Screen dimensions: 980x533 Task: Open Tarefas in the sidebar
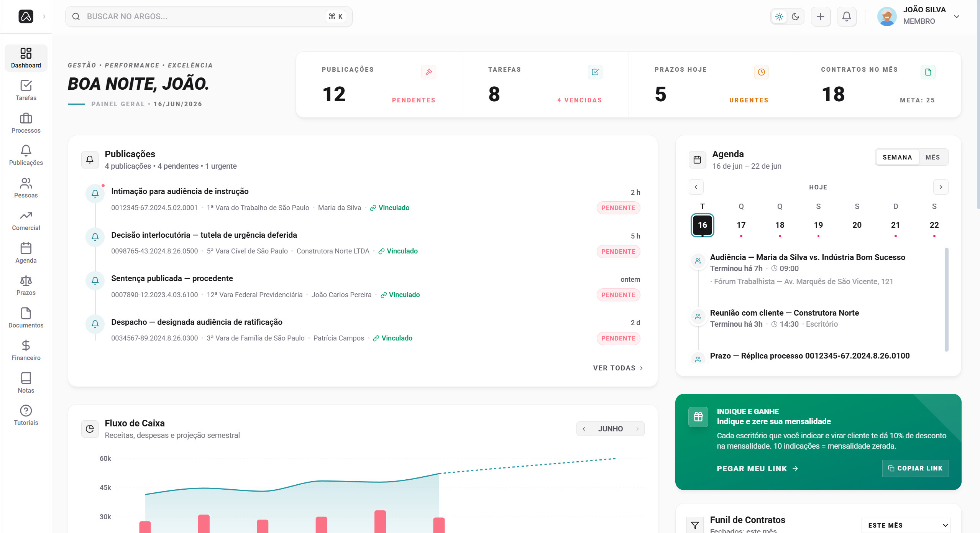click(x=26, y=90)
